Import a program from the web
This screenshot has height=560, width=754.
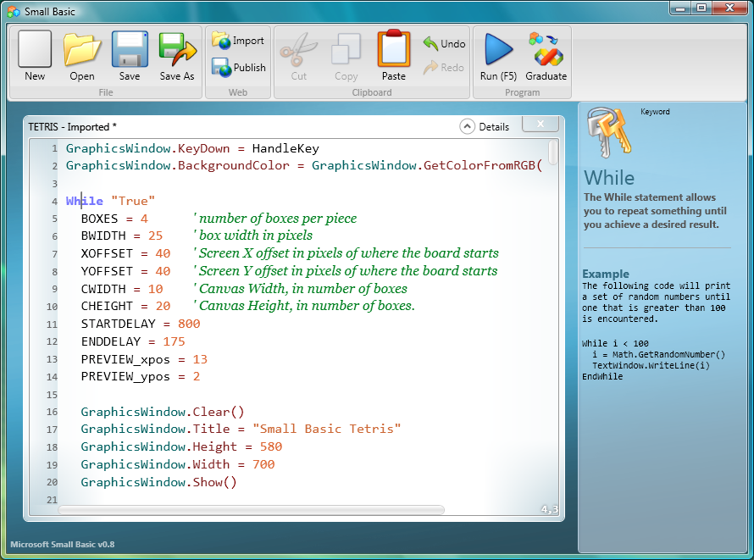coord(237,39)
